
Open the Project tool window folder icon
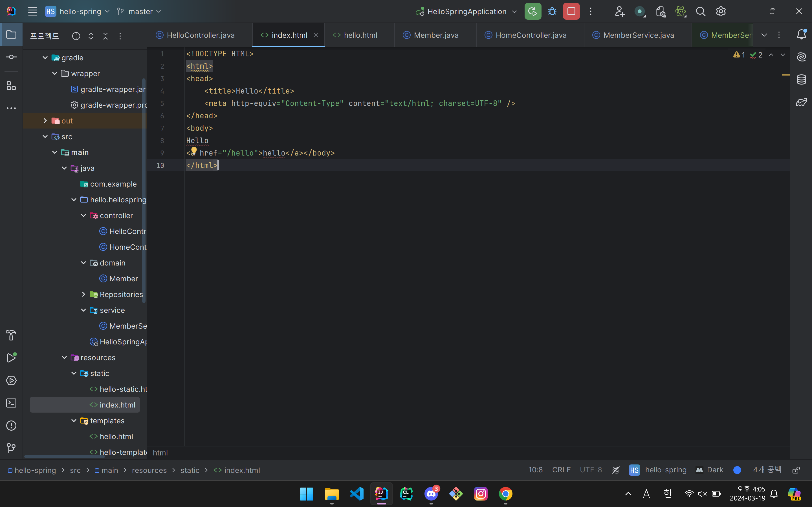(11, 35)
